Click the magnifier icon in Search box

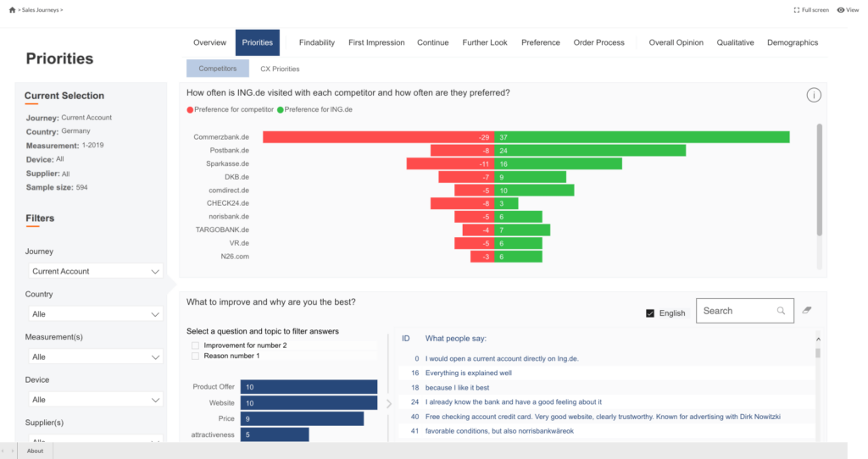coord(781,311)
